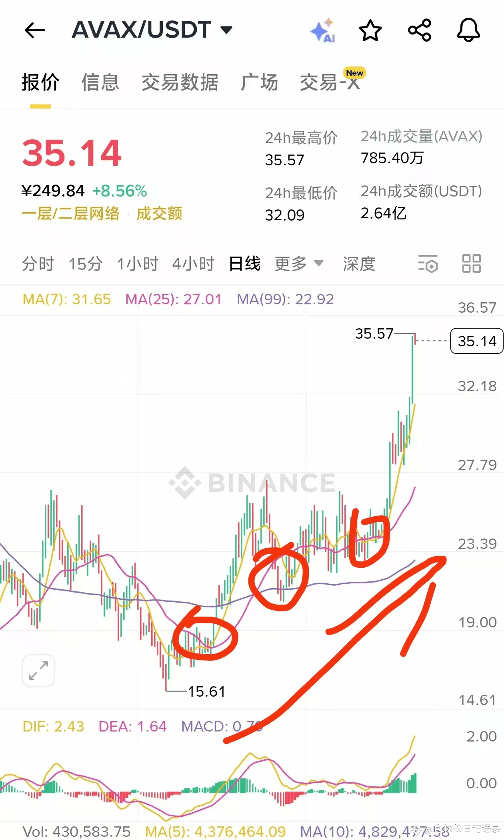
Task: Switch to the 交易数据 tab
Action: click(x=180, y=82)
